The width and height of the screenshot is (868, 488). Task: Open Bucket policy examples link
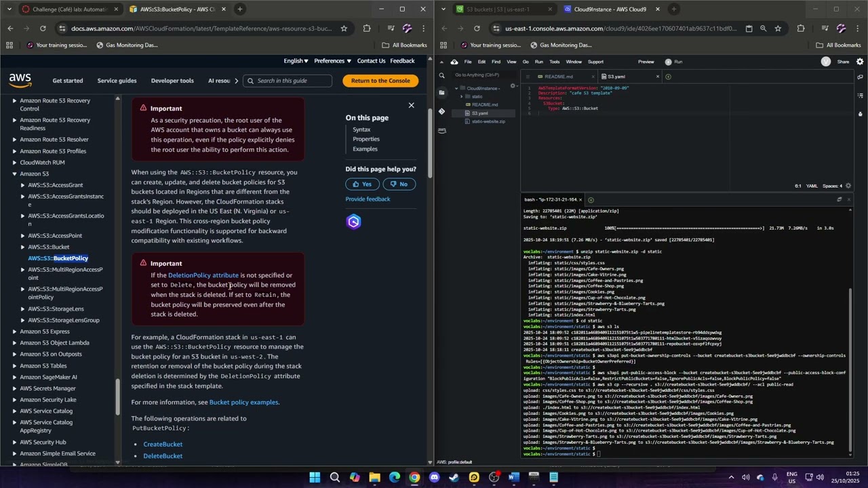(243, 403)
